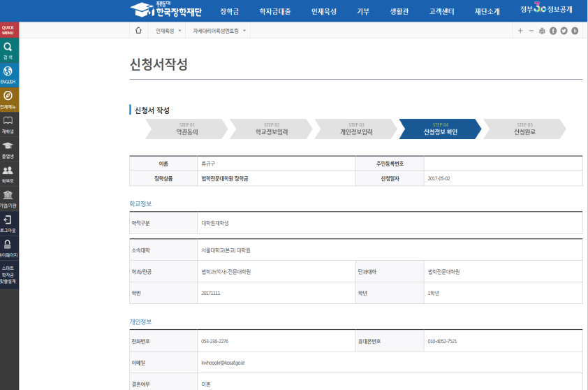This screenshot has width=588, height=390.
Task: Click the name value 류규구
Action: [x=208, y=164]
